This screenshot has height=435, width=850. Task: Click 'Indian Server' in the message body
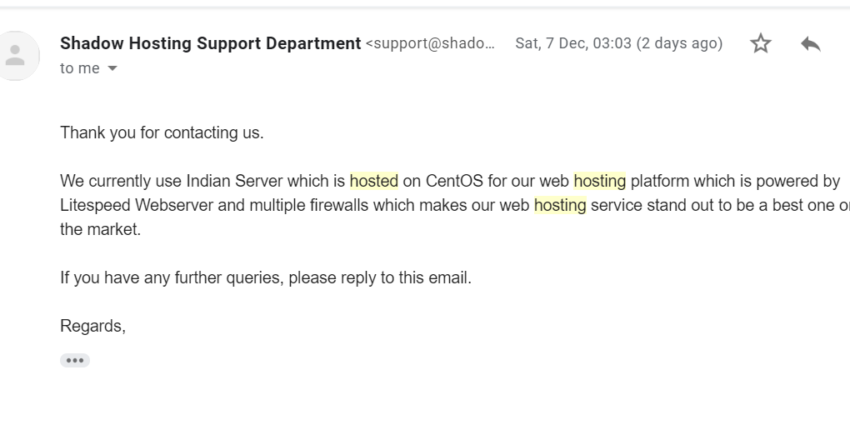click(x=235, y=181)
